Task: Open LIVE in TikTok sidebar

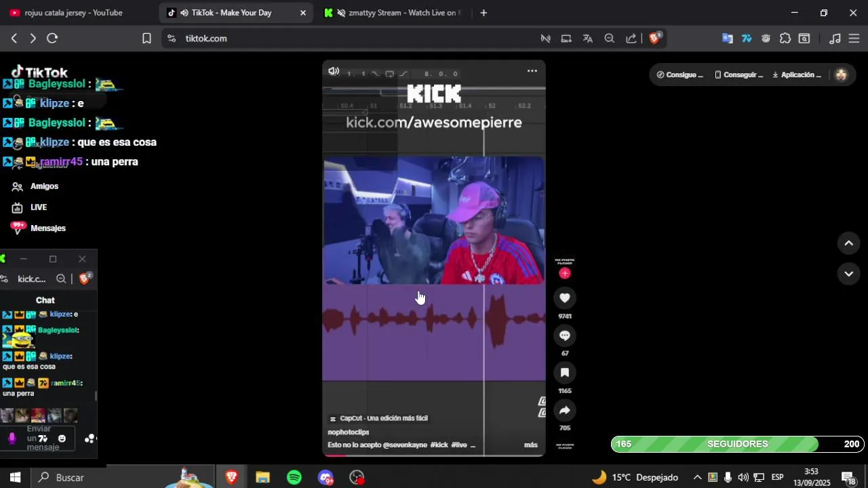Action: coord(29,207)
